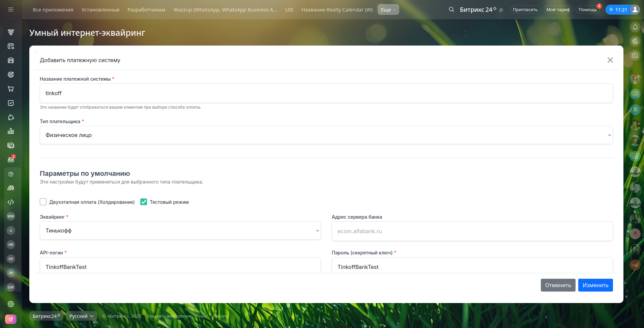This screenshot has height=328, width=644.
Task: Open the notifications bell icon
Action: pos(635,27)
